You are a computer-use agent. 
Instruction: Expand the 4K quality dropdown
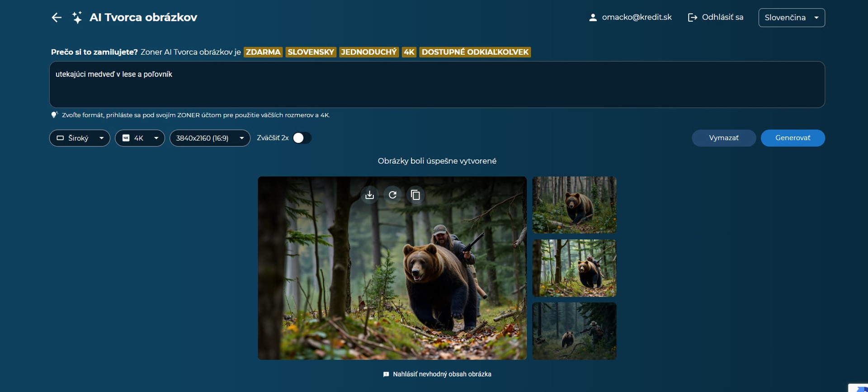[140, 138]
